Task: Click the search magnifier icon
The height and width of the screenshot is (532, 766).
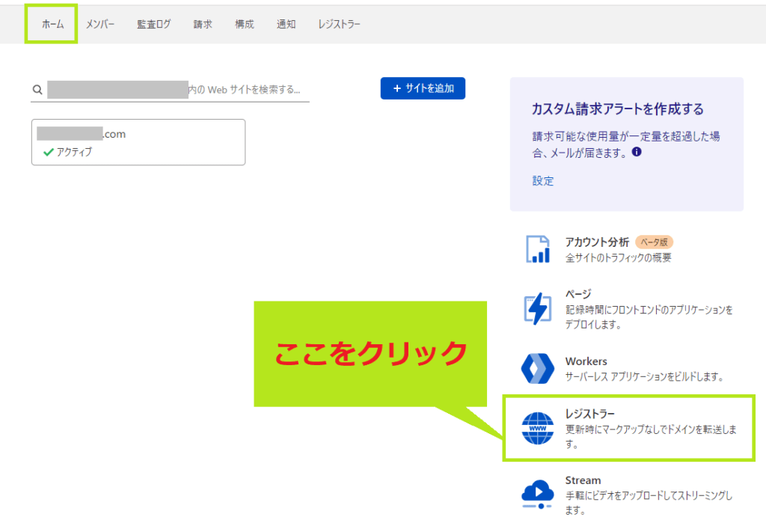Action: point(37,90)
